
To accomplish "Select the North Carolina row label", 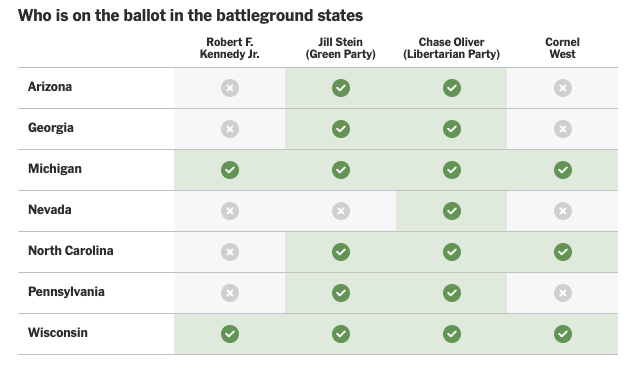I will click(71, 251).
